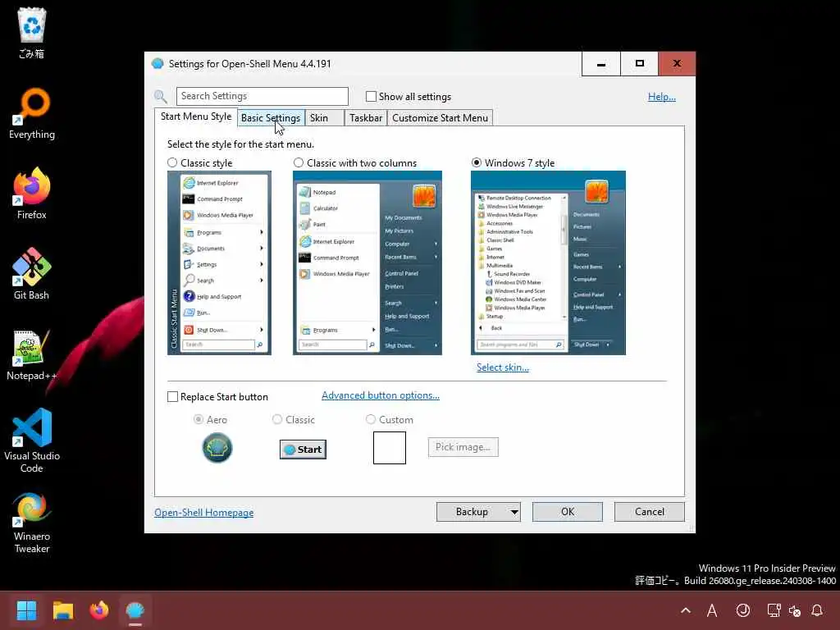Click the Classic Start button image
Image resolution: width=840 pixels, height=630 pixels.
[303, 450]
